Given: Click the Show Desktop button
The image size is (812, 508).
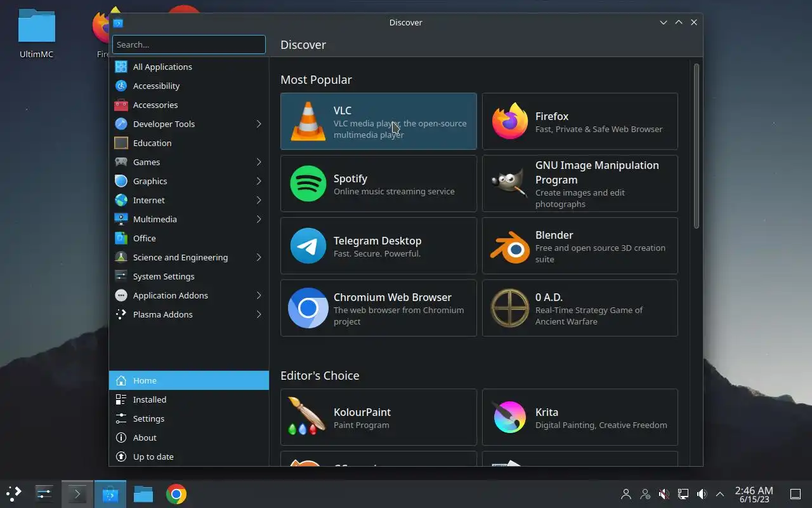Looking at the screenshot, I should point(795,493).
